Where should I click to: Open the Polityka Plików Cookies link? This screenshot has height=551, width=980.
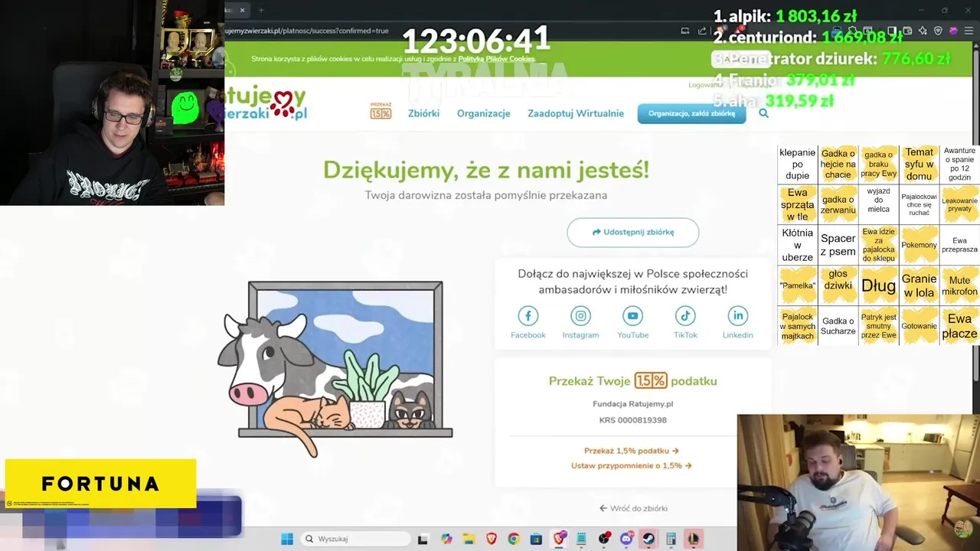[496, 59]
